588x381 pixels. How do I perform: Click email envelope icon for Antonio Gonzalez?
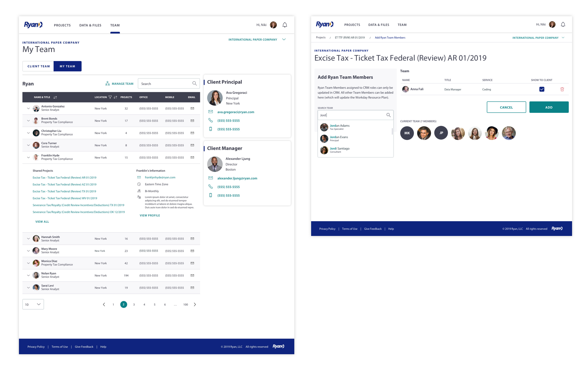tap(192, 108)
